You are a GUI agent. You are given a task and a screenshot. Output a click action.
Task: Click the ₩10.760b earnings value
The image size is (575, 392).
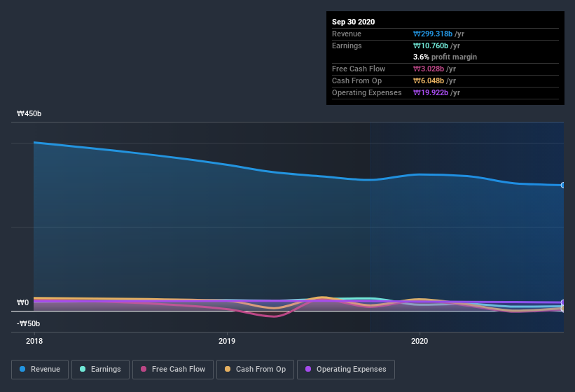pyautogui.click(x=431, y=45)
